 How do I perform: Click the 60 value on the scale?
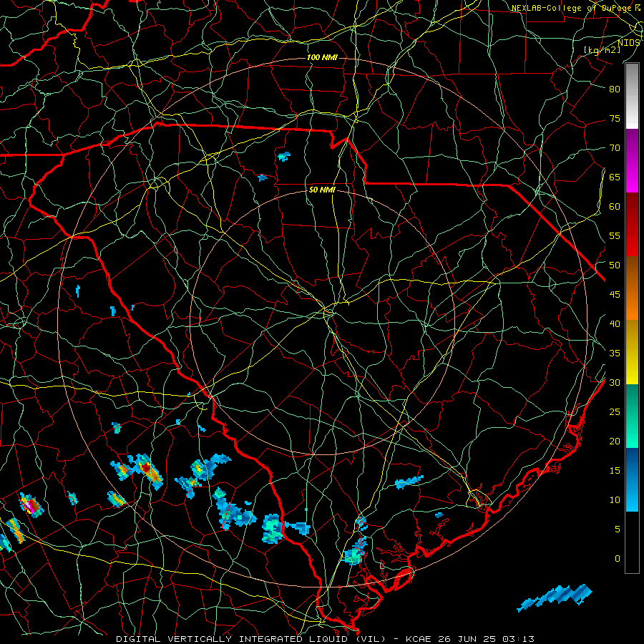(615, 207)
